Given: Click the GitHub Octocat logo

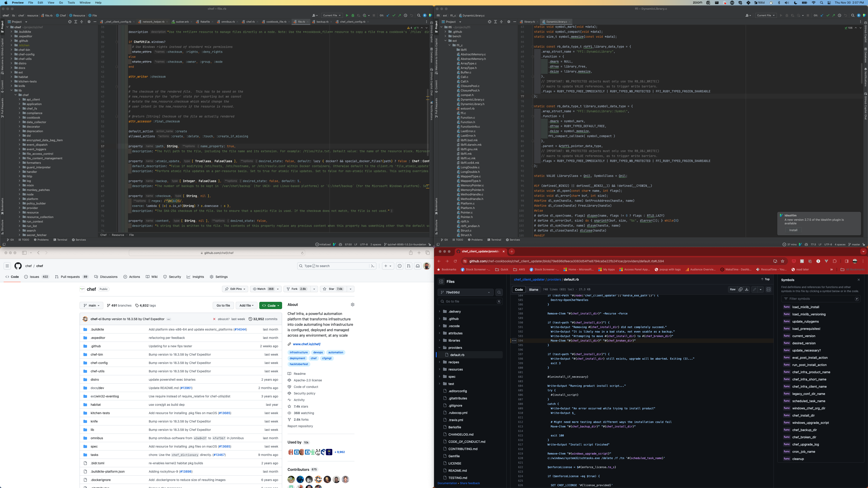Looking at the screenshot, I should 18,266.
